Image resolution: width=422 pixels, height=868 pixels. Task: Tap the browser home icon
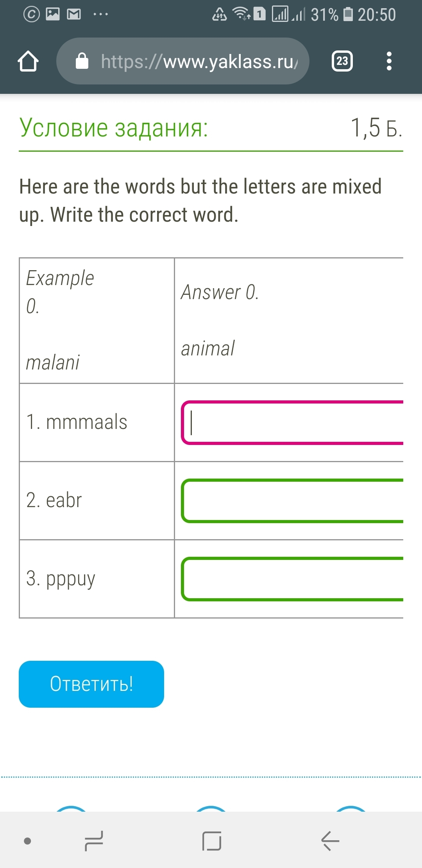pos(28,61)
